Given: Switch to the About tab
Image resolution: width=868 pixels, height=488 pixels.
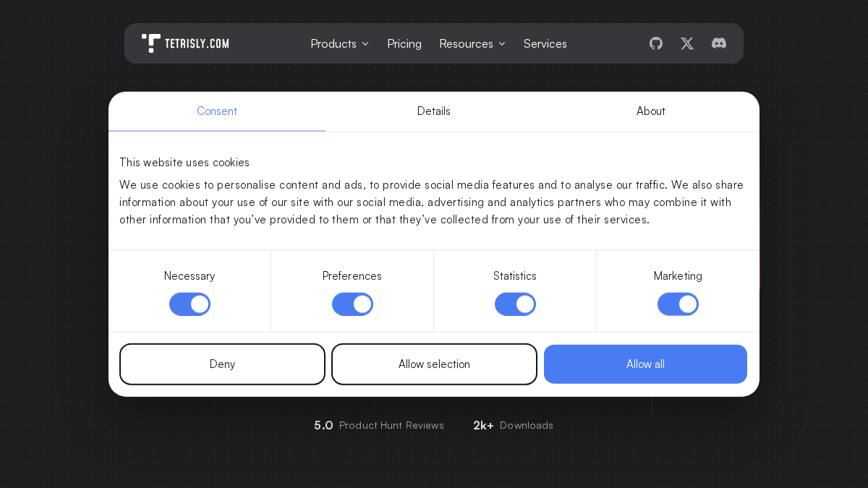Looking at the screenshot, I should tap(651, 111).
